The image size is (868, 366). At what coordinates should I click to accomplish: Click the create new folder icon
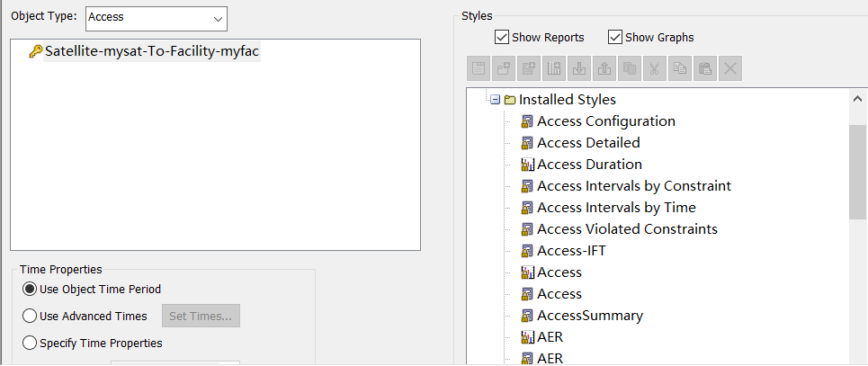pyautogui.click(x=503, y=68)
